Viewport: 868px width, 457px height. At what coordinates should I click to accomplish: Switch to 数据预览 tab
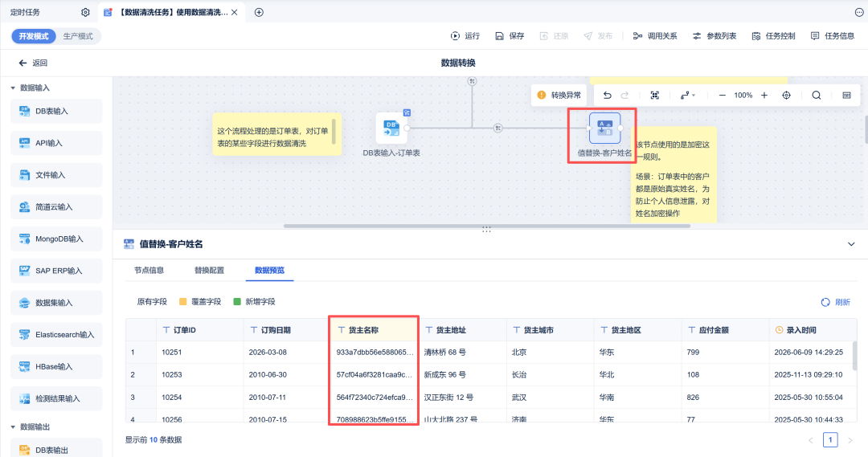tap(269, 270)
